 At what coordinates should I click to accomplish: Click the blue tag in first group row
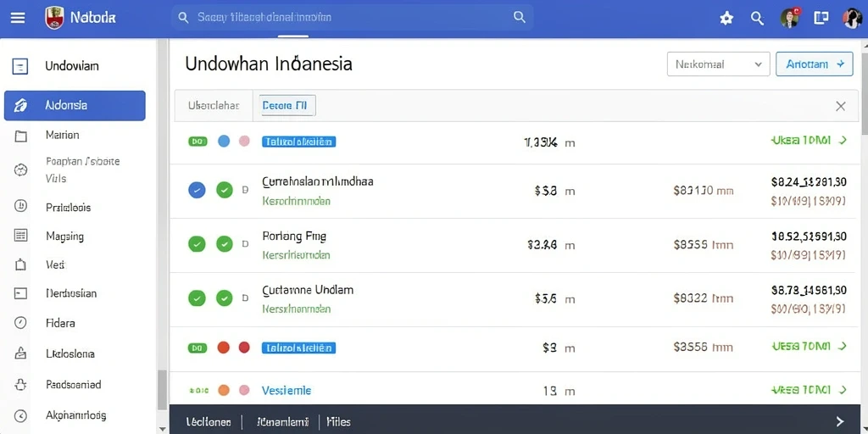299,142
